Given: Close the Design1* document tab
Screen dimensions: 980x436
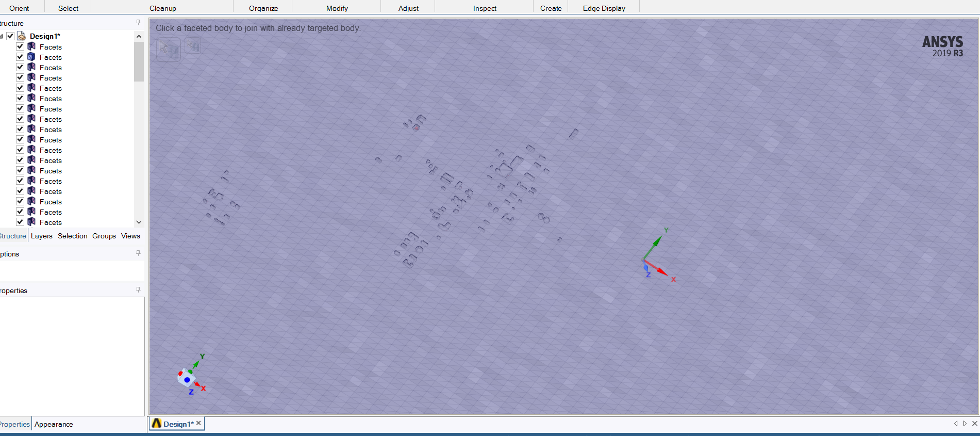Looking at the screenshot, I should pyautogui.click(x=198, y=423).
